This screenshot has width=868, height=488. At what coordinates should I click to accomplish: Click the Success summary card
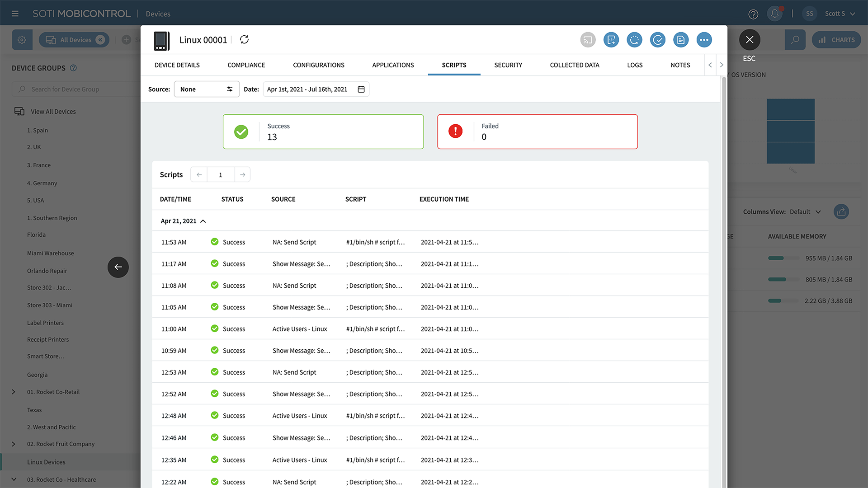[323, 131]
